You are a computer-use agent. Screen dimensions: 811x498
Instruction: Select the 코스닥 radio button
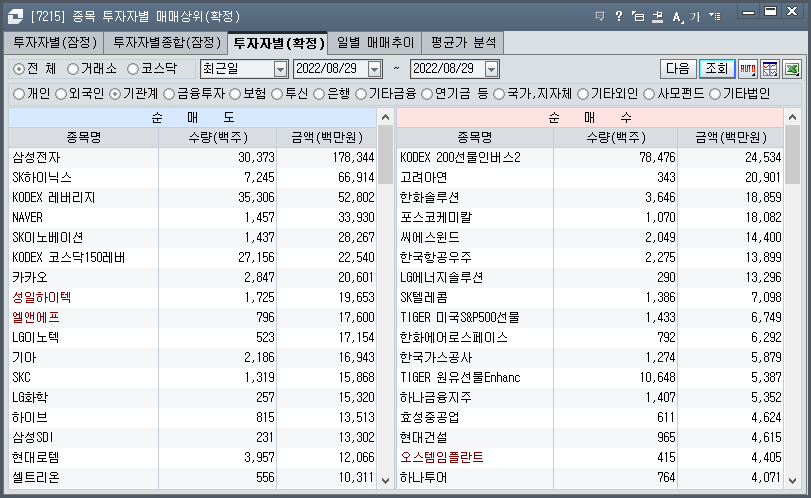[x=133, y=69]
